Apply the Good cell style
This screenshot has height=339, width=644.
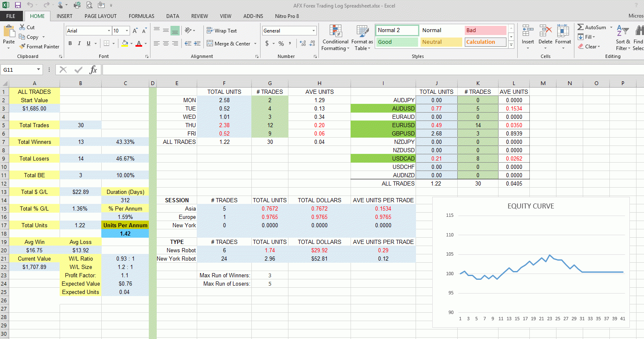pyautogui.click(x=397, y=42)
